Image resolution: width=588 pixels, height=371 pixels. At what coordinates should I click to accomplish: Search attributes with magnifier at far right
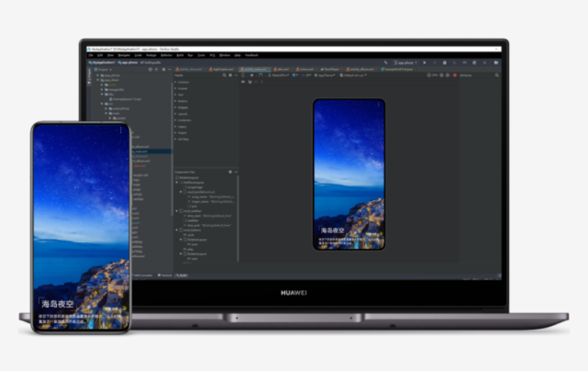(x=497, y=75)
